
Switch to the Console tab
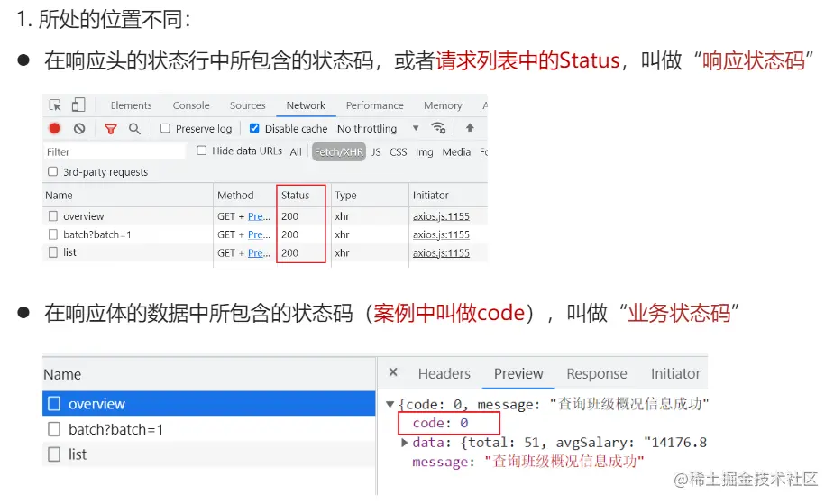[x=191, y=105]
